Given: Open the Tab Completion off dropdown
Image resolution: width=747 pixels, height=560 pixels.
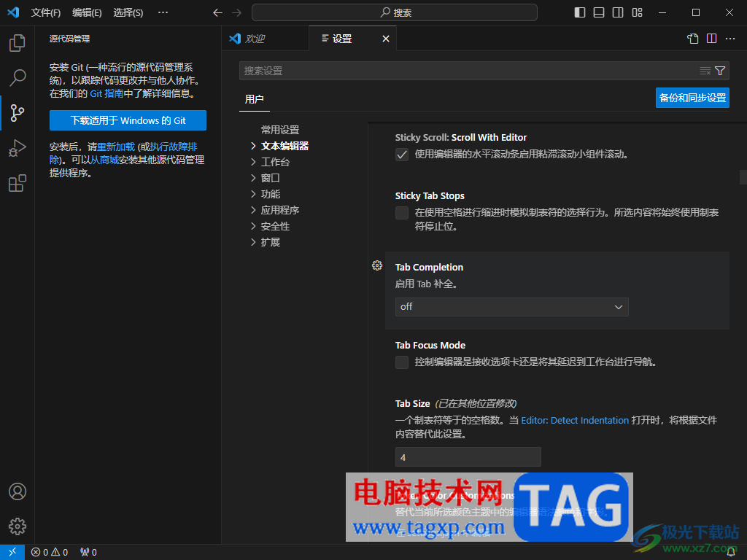Looking at the screenshot, I should [x=511, y=307].
